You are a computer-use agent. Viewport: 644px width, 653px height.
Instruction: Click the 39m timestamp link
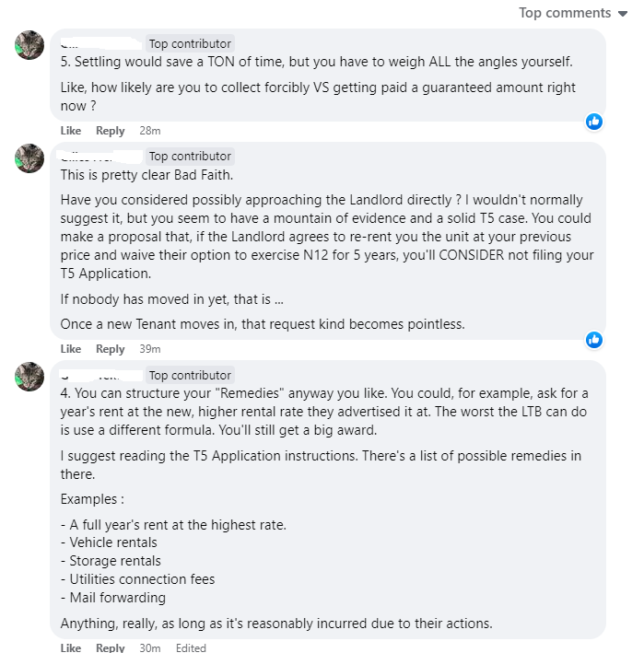(150, 349)
